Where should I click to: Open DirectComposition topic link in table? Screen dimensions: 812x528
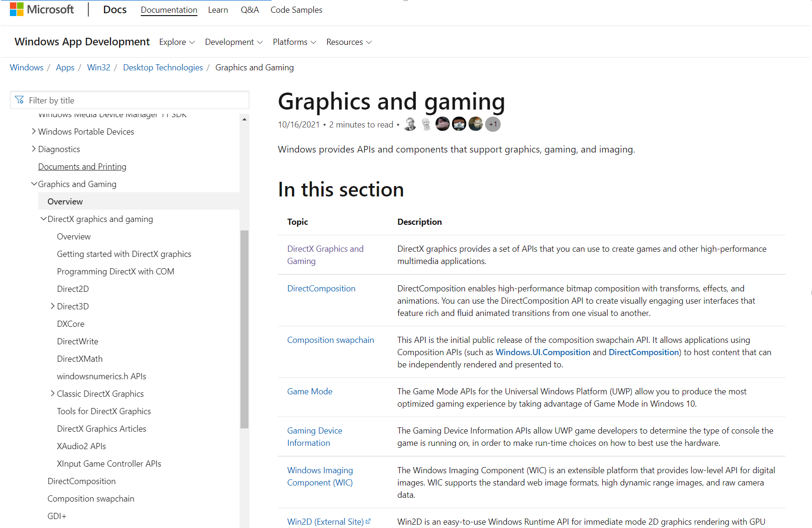[x=321, y=289]
